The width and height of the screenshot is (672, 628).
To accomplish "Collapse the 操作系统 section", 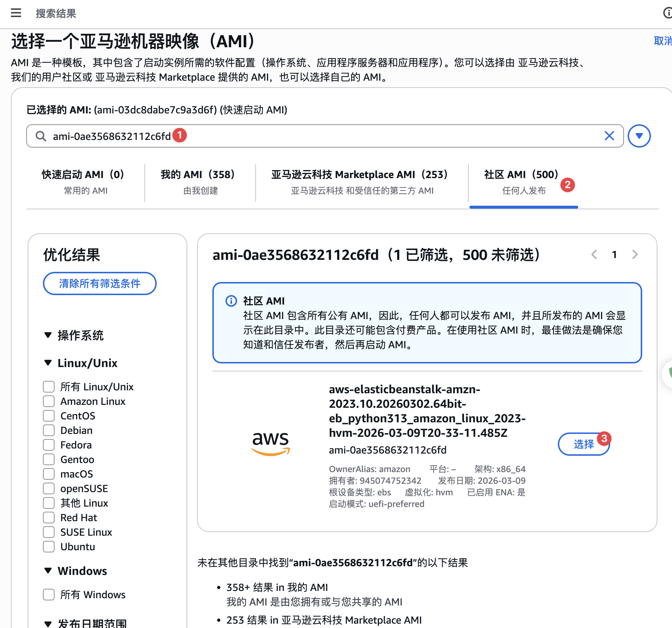I will pos(48,335).
